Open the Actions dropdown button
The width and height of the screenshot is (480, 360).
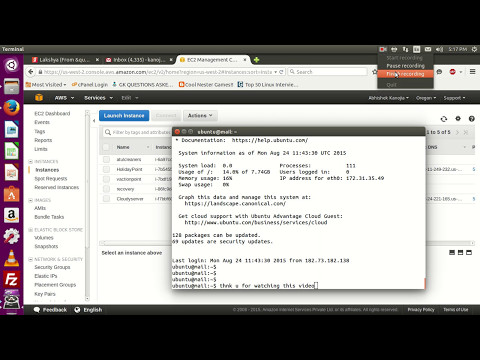pos(200,116)
